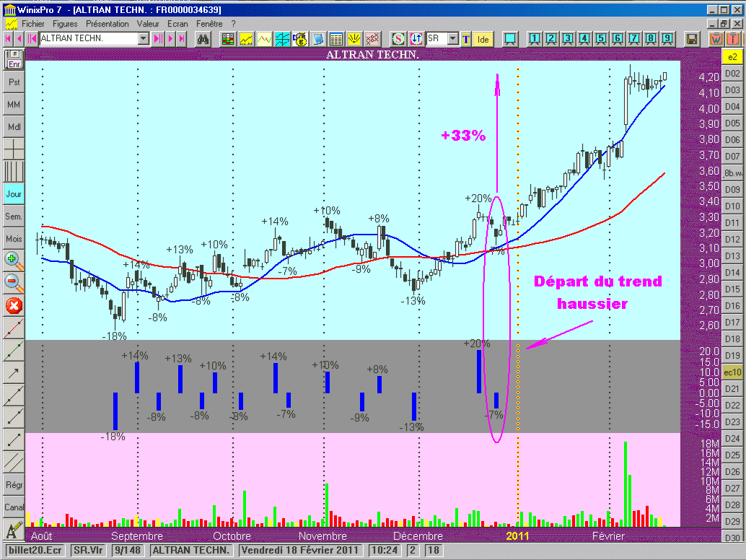746x560 pixels.
Task: Click the cyan multi-line chart icon
Action: pyautogui.click(x=282, y=39)
